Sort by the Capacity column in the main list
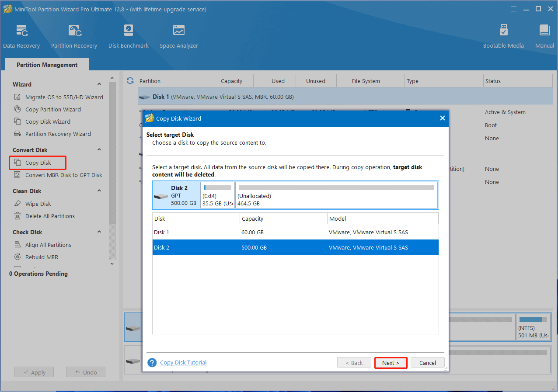The height and width of the screenshot is (392, 558). coord(231,81)
